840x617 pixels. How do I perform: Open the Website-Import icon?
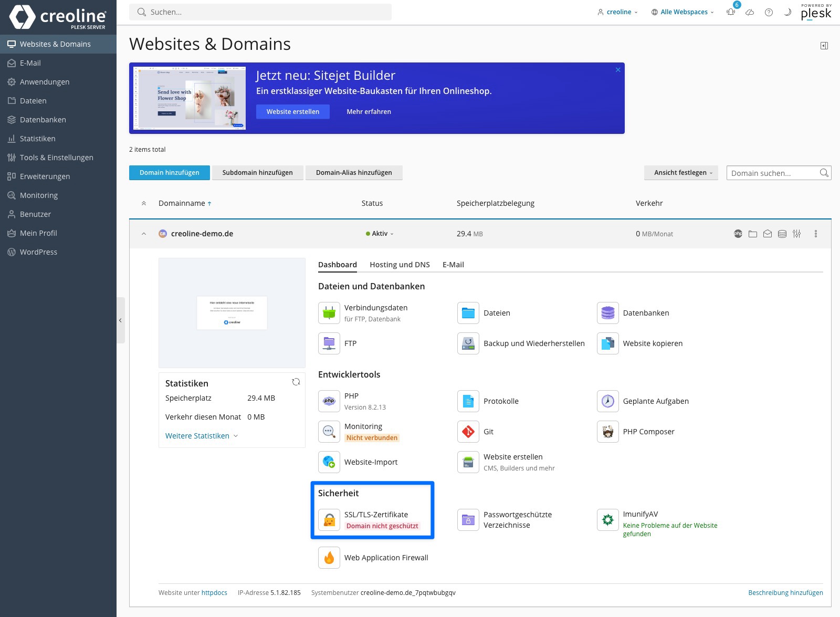(329, 462)
